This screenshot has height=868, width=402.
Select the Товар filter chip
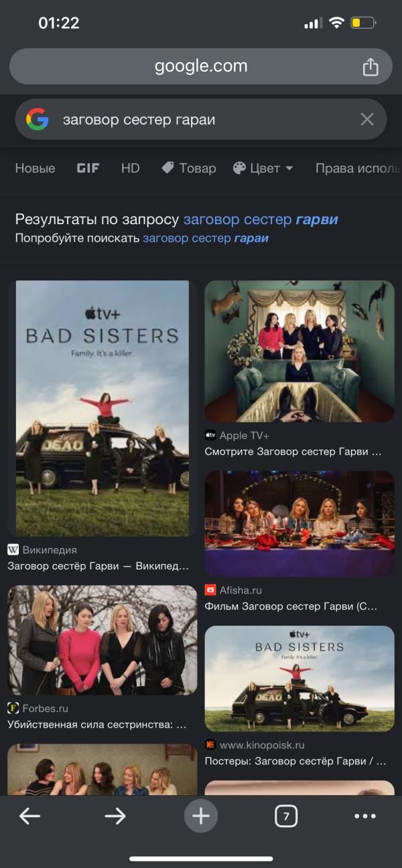click(x=189, y=168)
